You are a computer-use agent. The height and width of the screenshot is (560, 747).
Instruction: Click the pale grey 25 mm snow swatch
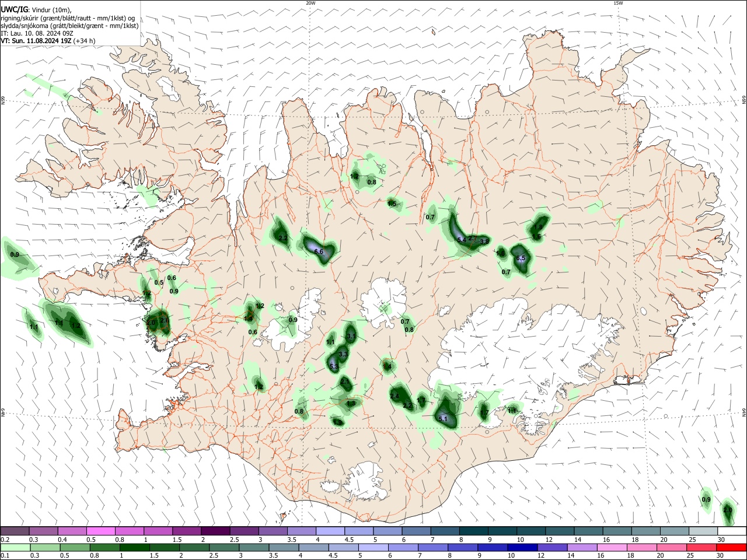(x=703, y=531)
